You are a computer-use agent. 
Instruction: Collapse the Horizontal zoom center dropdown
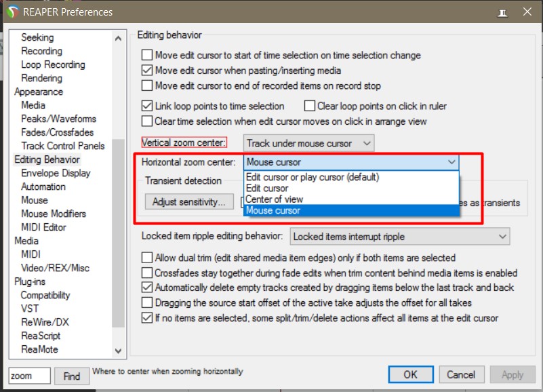point(351,162)
